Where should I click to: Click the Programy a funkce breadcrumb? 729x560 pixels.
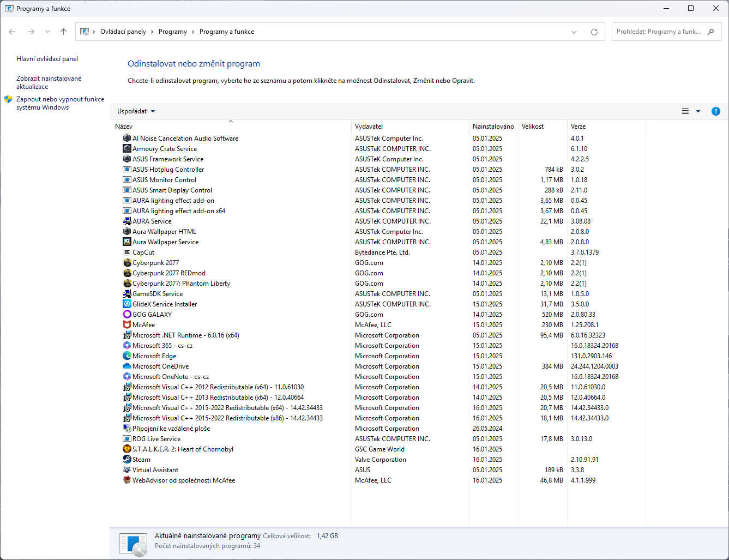(227, 32)
